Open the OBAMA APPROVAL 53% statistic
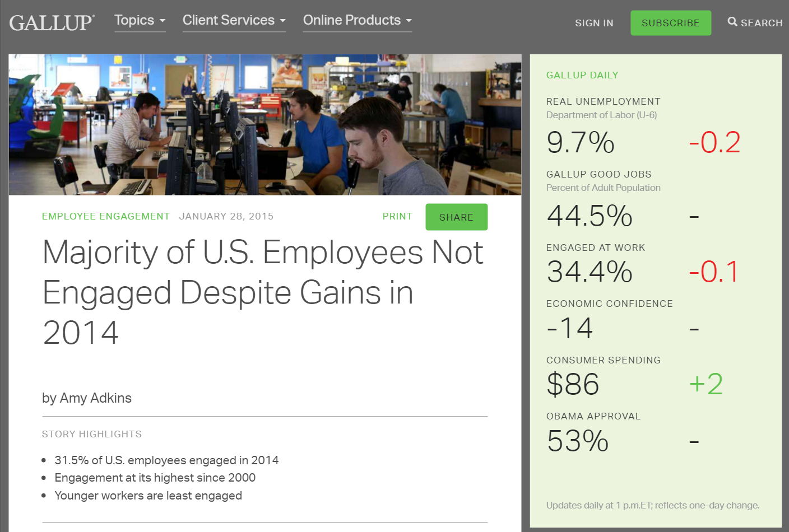The image size is (789, 532). tap(577, 441)
